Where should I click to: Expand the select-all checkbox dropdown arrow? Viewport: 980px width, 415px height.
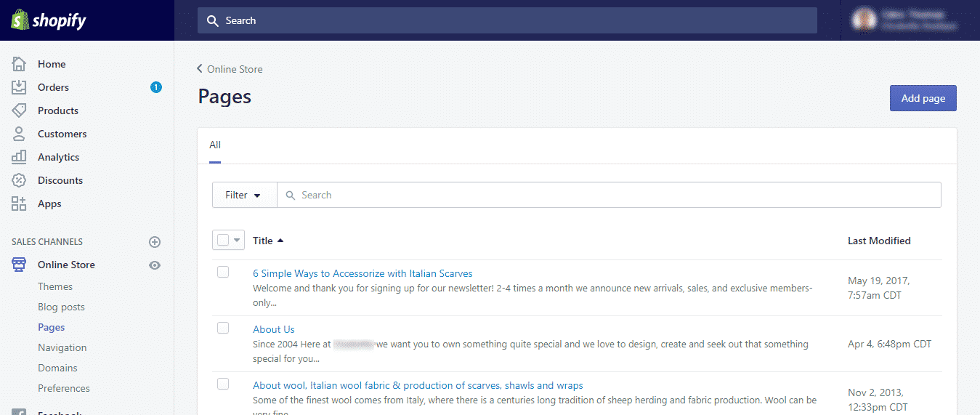(x=237, y=241)
